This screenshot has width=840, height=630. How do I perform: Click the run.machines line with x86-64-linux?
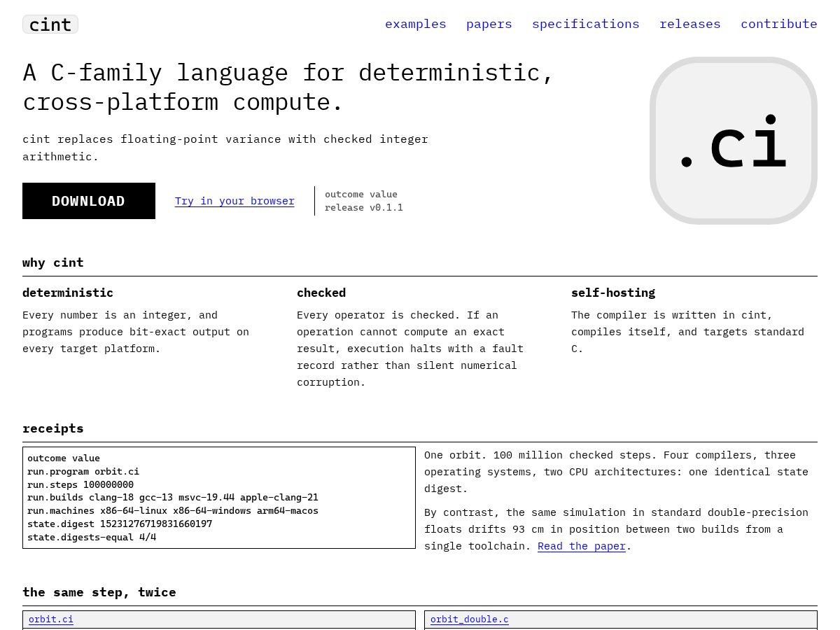click(173, 511)
